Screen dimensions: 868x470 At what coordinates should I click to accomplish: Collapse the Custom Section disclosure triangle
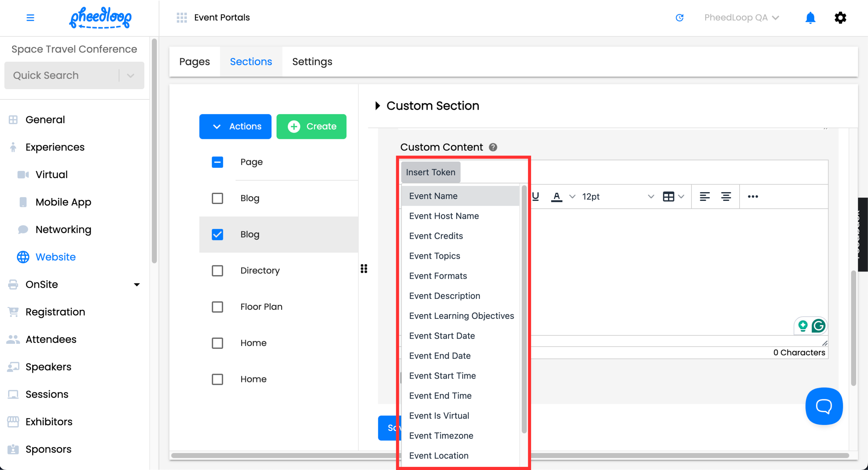point(377,106)
